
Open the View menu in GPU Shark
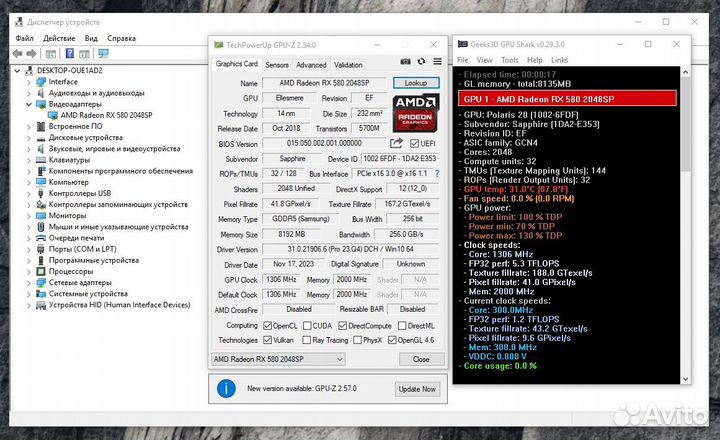[x=484, y=60]
